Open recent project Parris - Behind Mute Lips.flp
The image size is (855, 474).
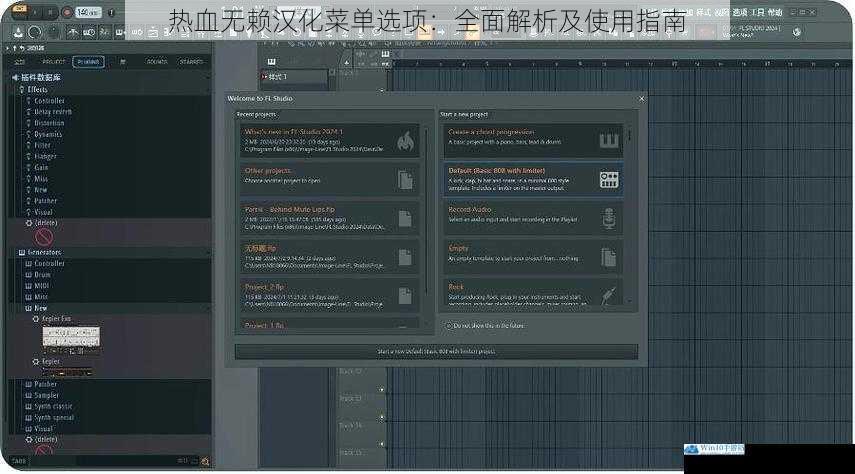329,218
